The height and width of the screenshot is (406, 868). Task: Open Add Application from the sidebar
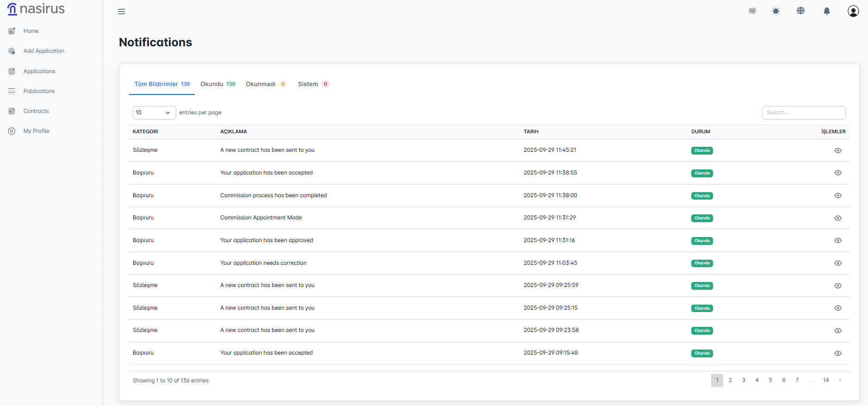[43, 51]
